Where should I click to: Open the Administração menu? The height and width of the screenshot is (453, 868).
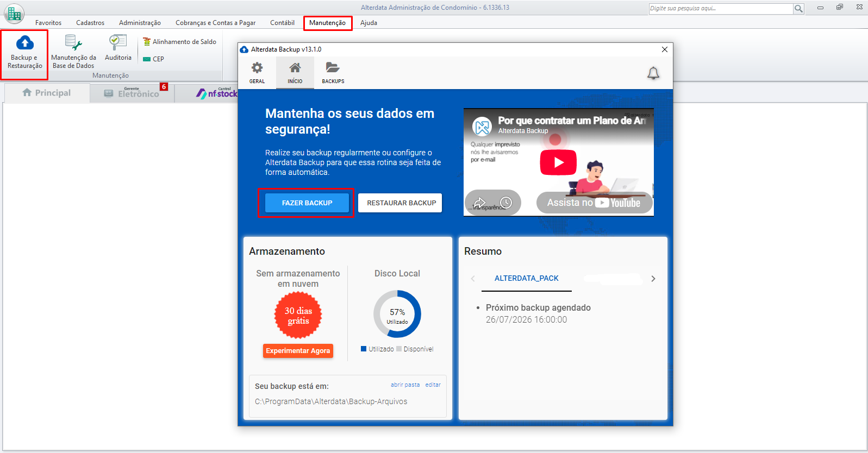coord(140,23)
